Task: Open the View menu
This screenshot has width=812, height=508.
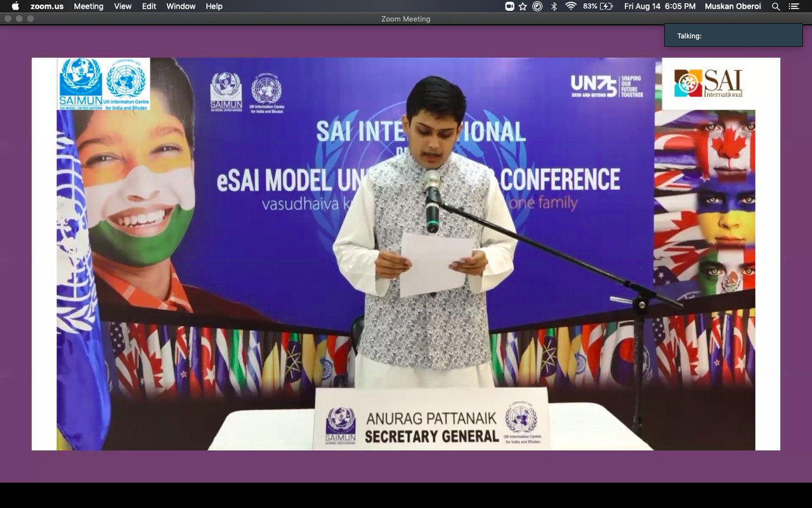Action: (x=122, y=6)
